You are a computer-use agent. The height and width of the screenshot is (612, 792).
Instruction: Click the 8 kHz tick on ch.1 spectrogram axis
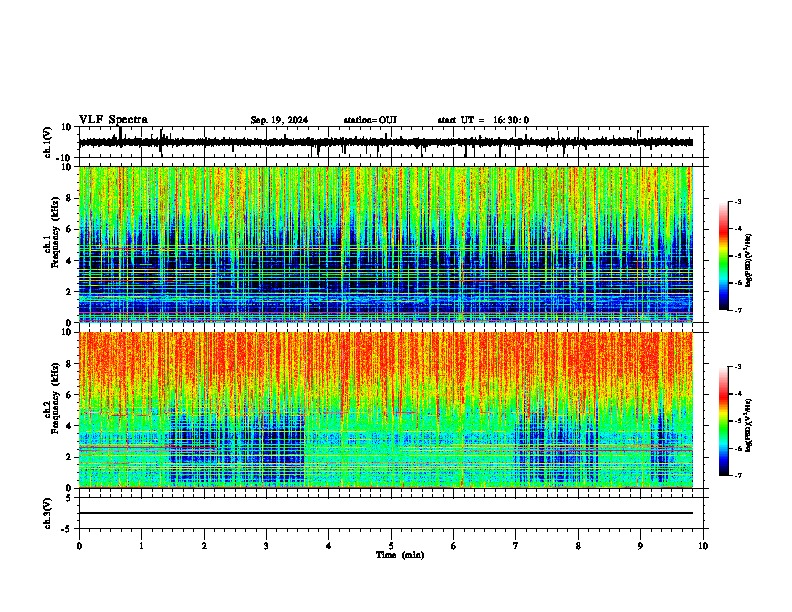[x=70, y=198]
